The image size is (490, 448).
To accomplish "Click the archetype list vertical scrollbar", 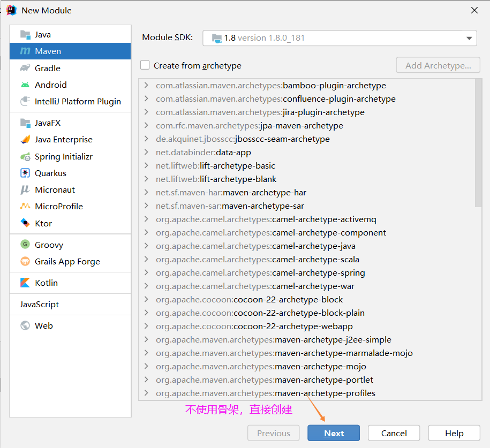I will click(x=478, y=143).
